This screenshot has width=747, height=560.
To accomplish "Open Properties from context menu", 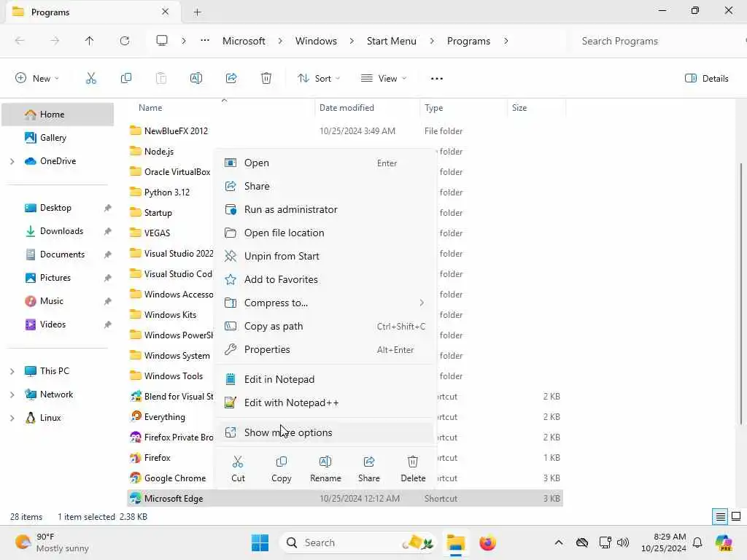I will point(325,349).
